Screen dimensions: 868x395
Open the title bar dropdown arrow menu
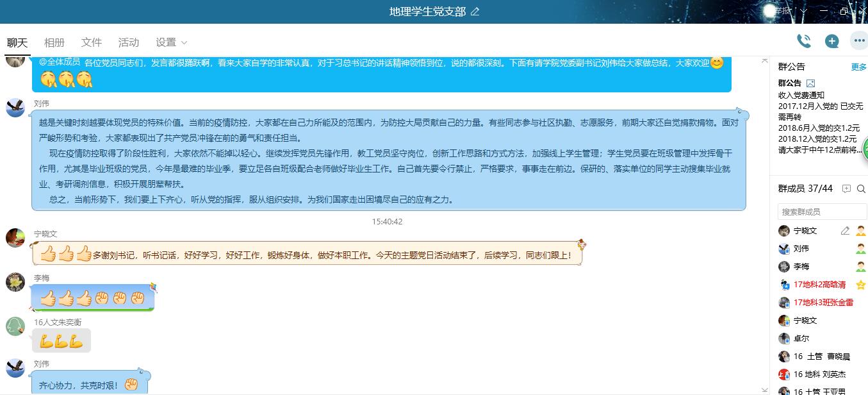[803, 12]
